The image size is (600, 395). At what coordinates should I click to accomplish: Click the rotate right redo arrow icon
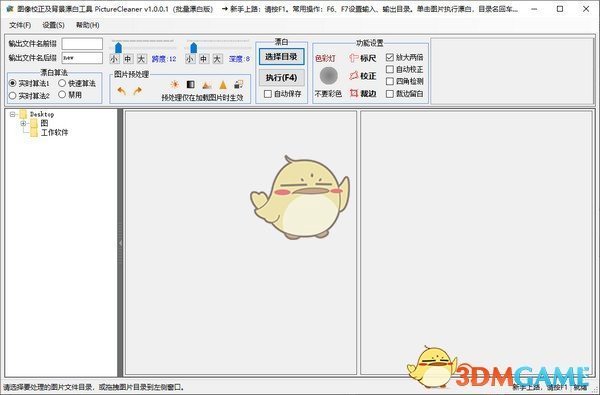138,91
